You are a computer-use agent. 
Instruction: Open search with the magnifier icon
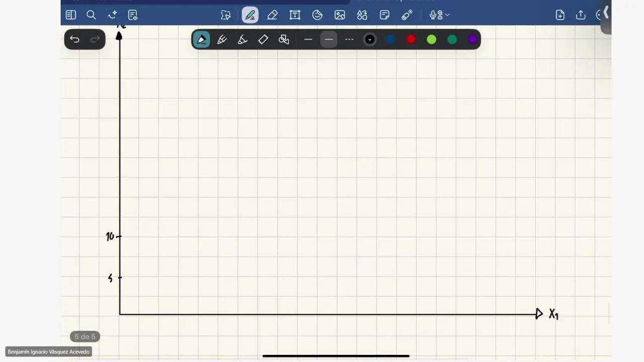[x=91, y=15]
